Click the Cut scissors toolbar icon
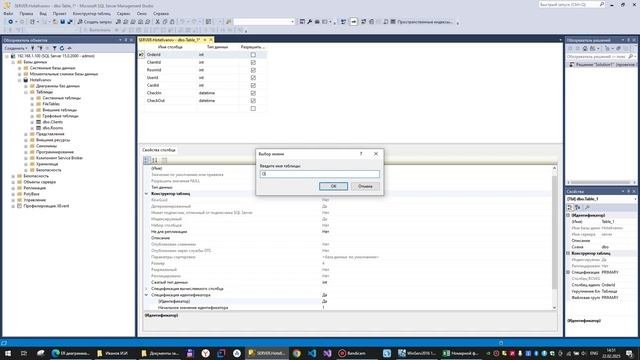This screenshot has width=640, height=360. [x=158, y=22]
